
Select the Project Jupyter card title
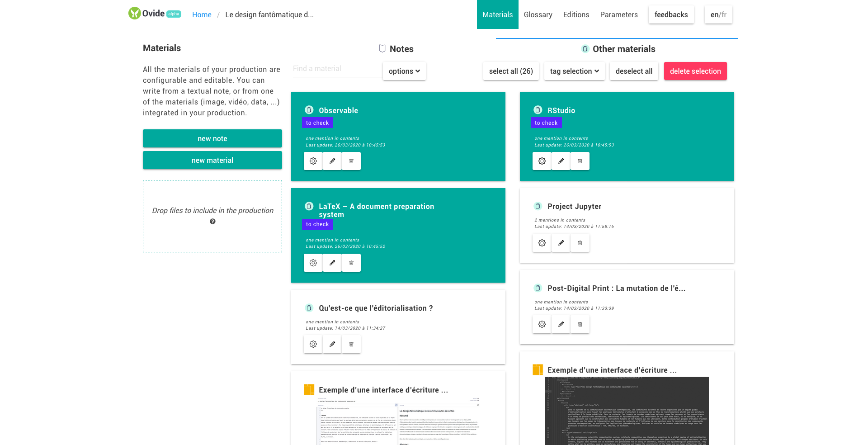click(574, 206)
